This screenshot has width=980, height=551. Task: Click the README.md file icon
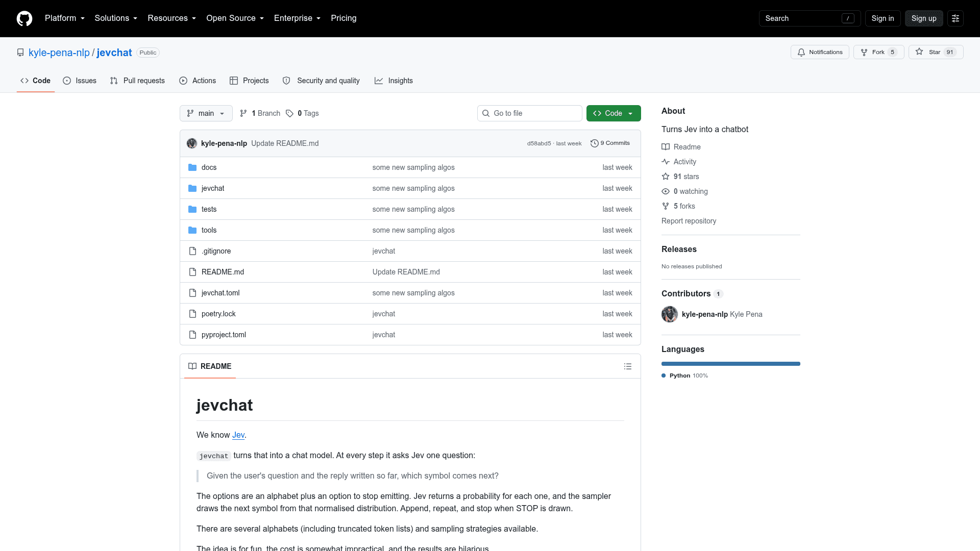point(192,272)
